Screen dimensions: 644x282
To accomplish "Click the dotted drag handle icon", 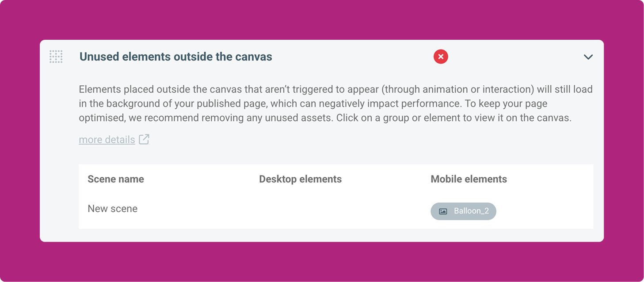I will (56, 57).
